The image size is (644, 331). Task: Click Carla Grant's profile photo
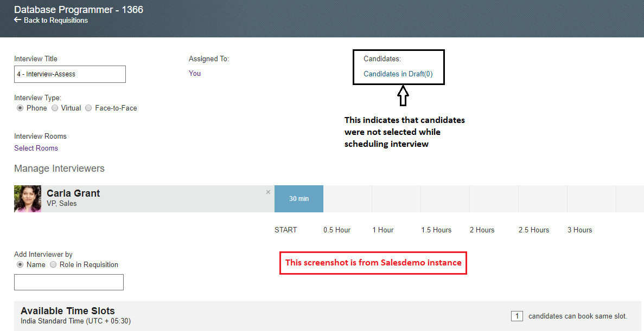click(x=28, y=198)
